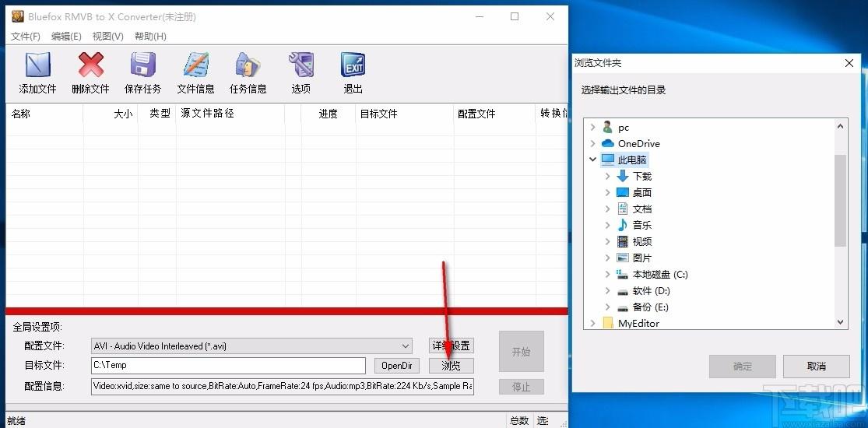Open the 视图(V) menu
This screenshot has width=868, height=428.
pyautogui.click(x=108, y=36)
